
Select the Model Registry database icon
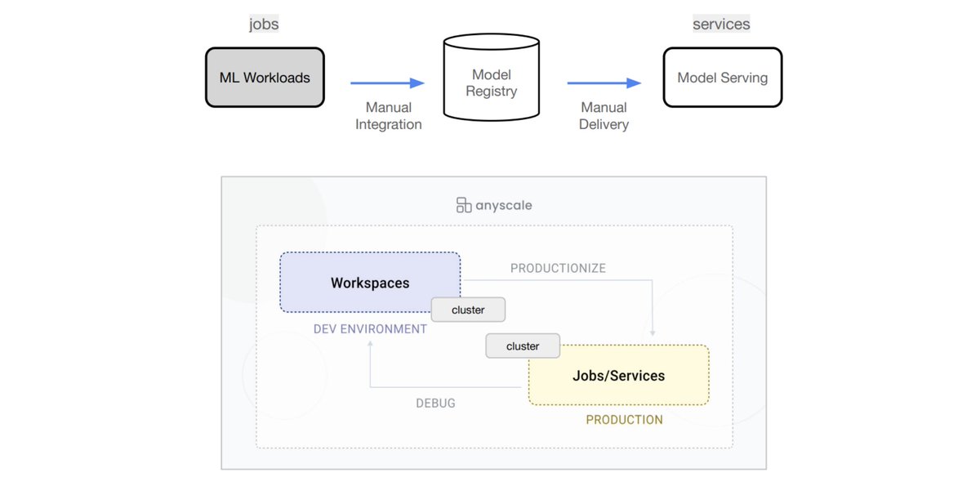(491, 78)
